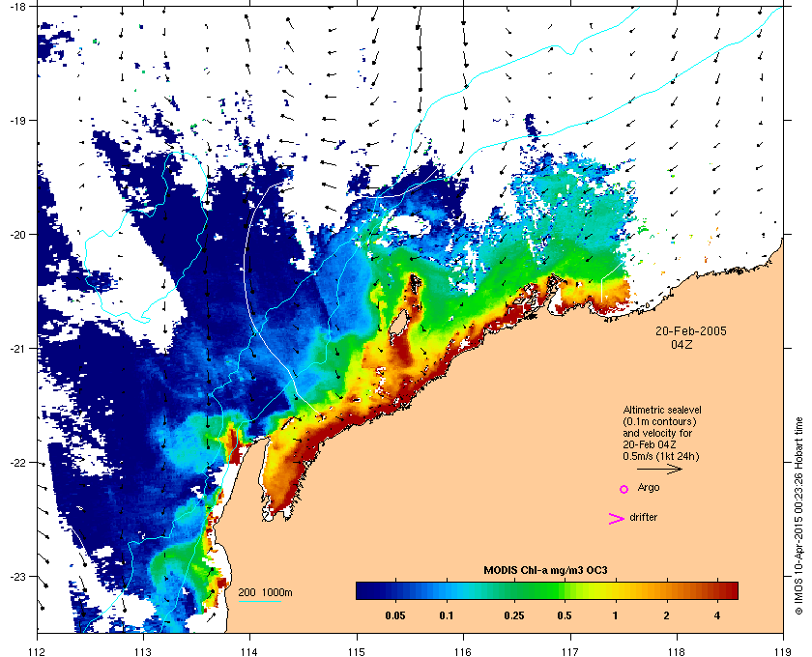This screenshot has width=812, height=657.
Task: Click the magenta drifter arrow symbol
Action: [x=617, y=519]
